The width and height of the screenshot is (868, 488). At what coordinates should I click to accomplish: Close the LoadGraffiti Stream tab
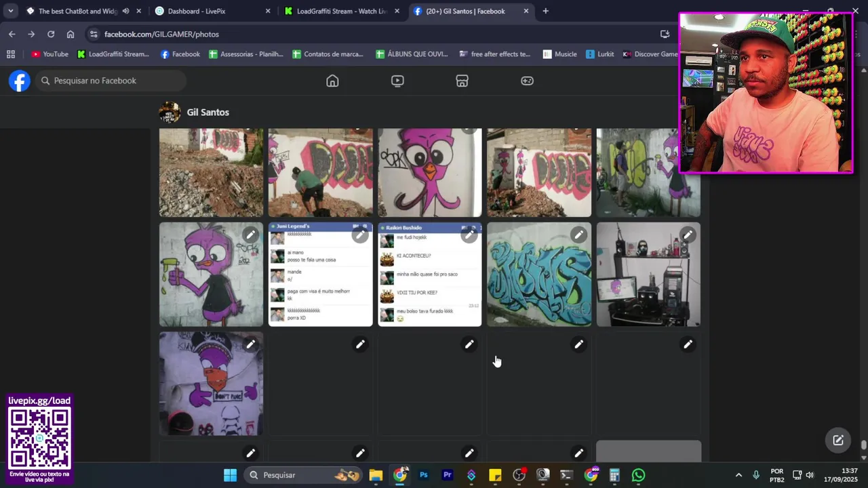397,11
